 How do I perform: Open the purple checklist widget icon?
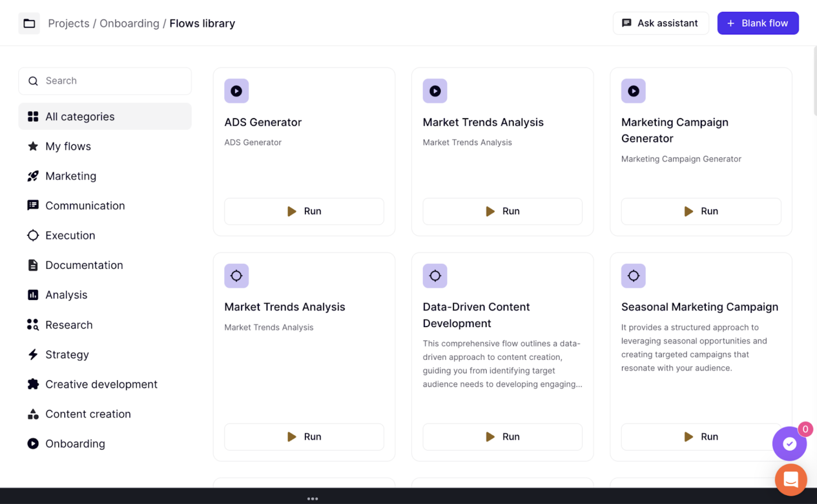[789, 444]
